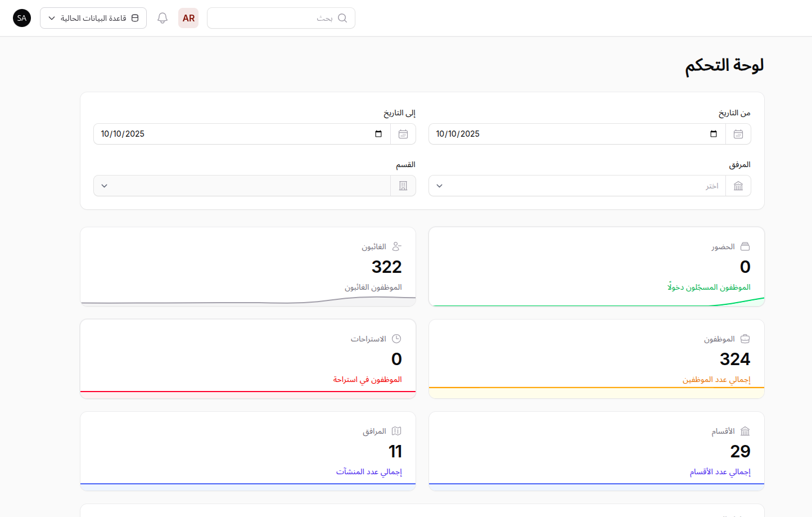Click إجمالي عدد الأقسام label
This screenshot has height=517, width=812.
(720, 471)
